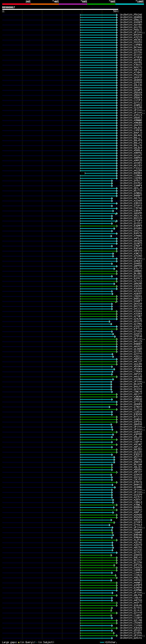Click the UniRef100_Q72EH1 label
146x644 pixels.
click(x=131, y=633)
